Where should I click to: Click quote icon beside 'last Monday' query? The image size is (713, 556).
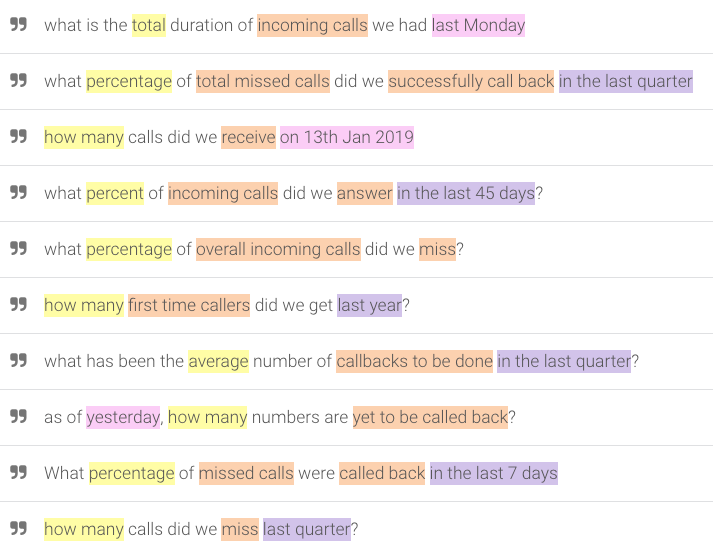(x=19, y=24)
